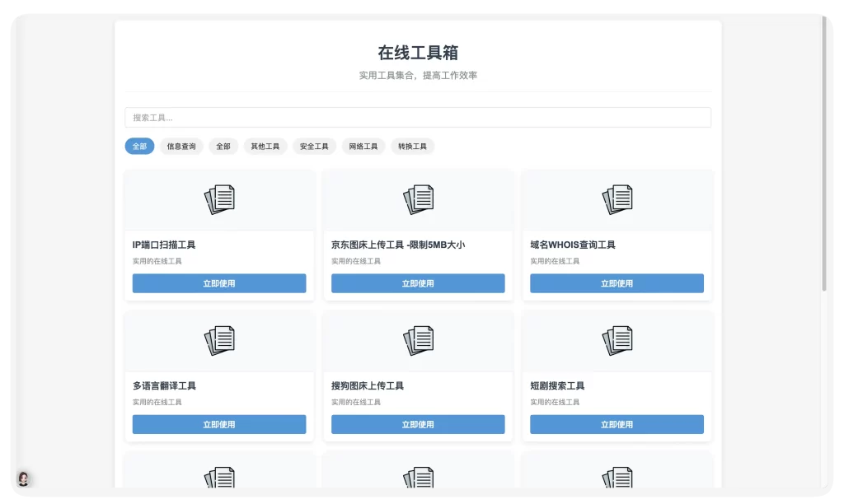Viewport: 844px width, 504px height.
Task: Click 立即使用 for 域名WHOIS查询工具
Action: (617, 283)
